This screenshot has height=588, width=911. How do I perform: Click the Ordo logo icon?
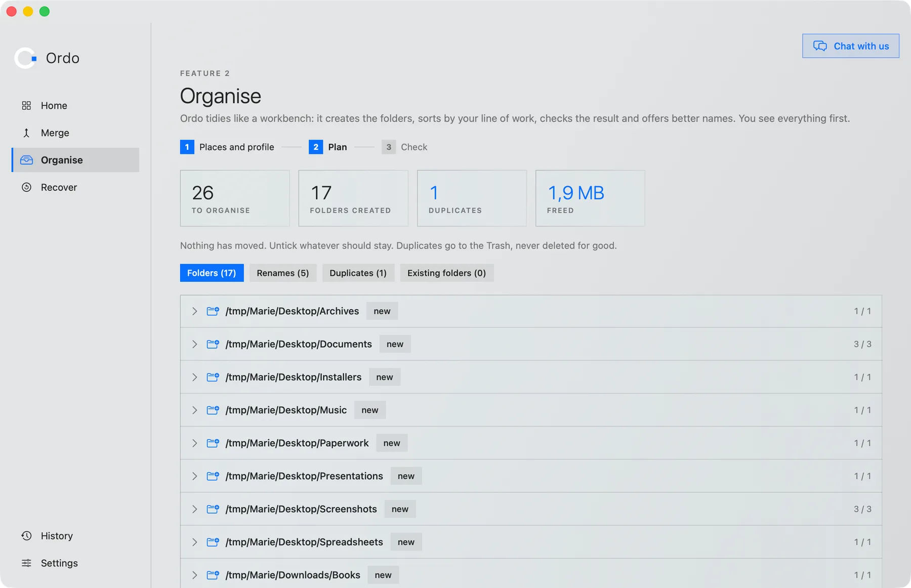click(x=26, y=58)
